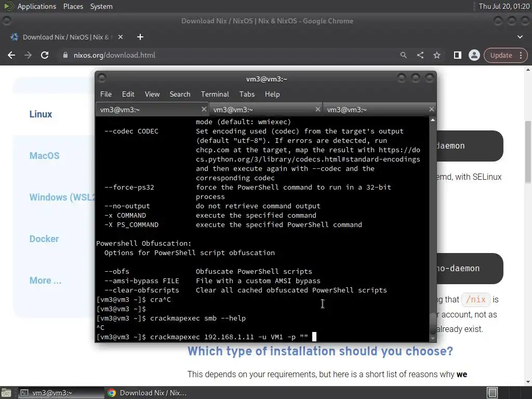
Task: Close the second terminal tab
Action: (318, 109)
